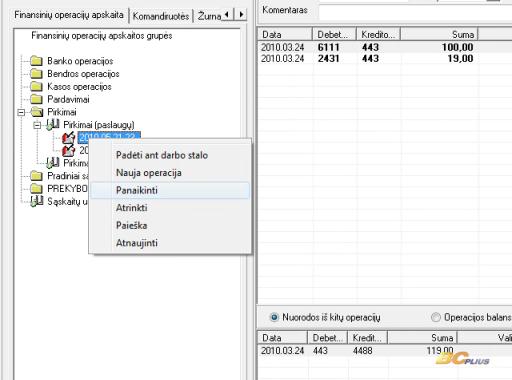512x380 pixels.
Task: Select the row with debit account 2431
Action: (x=385, y=59)
